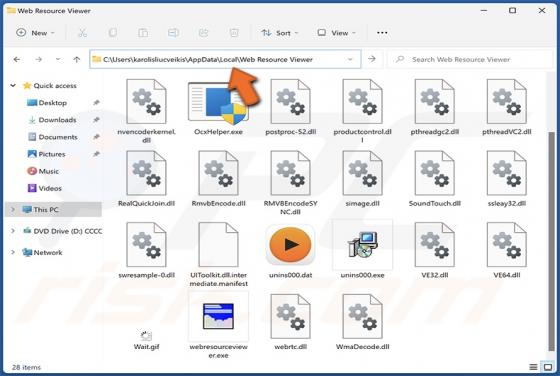The image size is (560, 376).
Task: Click the Search Web Resource Viewer box
Action: [469, 59]
